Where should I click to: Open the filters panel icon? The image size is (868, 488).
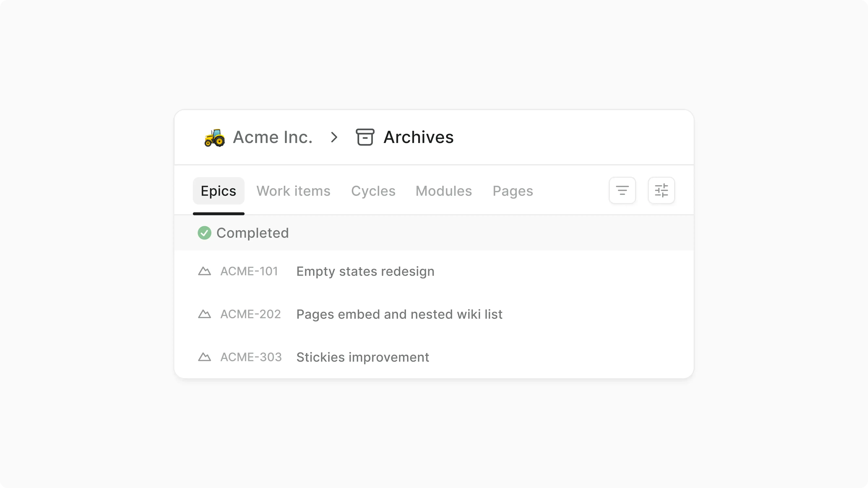tap(622, 190)
